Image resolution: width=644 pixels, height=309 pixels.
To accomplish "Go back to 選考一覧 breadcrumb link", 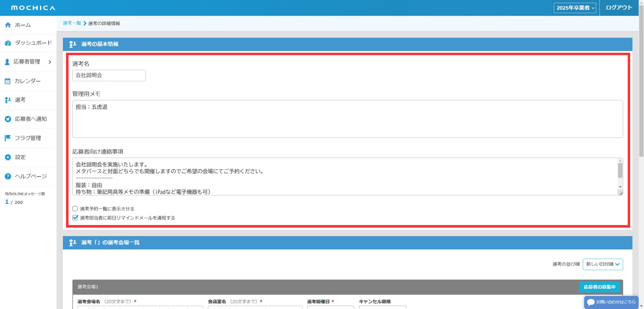I will pos(72,23).
